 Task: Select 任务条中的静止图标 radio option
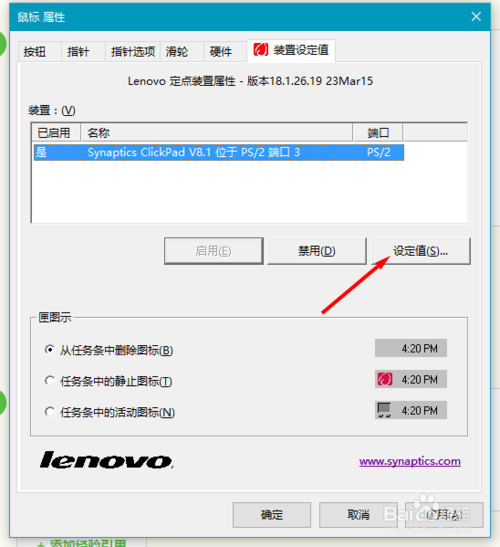pos(50,381)
